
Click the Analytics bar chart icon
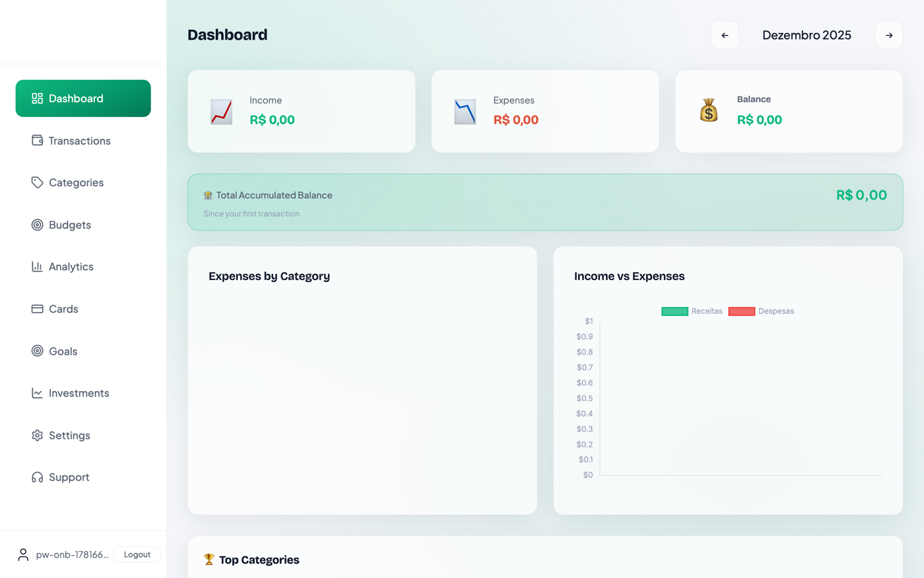point(37,266)
